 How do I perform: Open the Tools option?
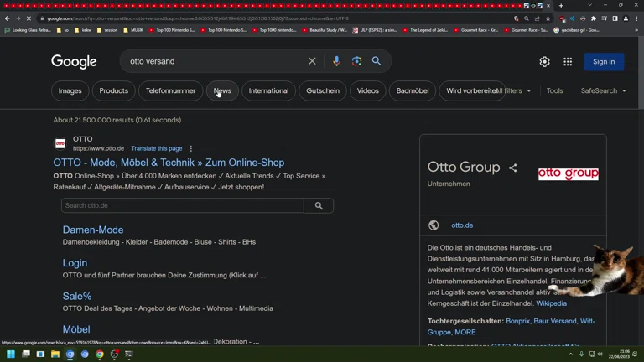pyautogui.click(x=554, y=90)
